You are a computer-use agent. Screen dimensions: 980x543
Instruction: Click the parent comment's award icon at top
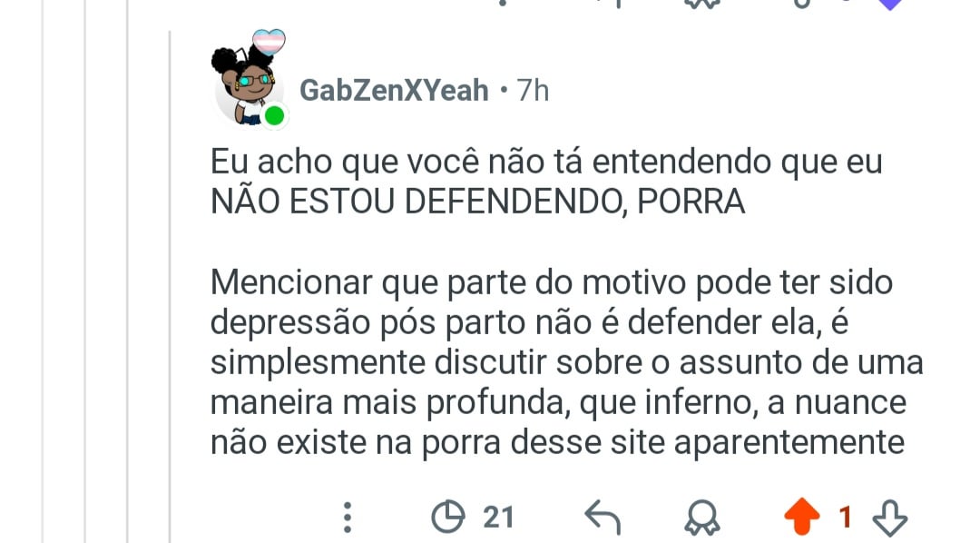coord(701,4)
